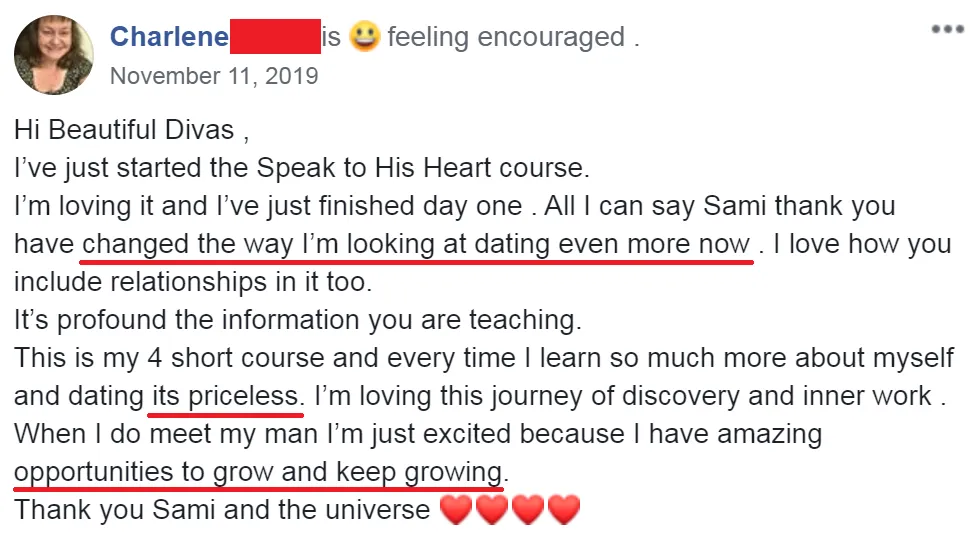Click the underlined 'its priceless' phrase
Screen dimensions: 978x546
[x=226, y=396]
